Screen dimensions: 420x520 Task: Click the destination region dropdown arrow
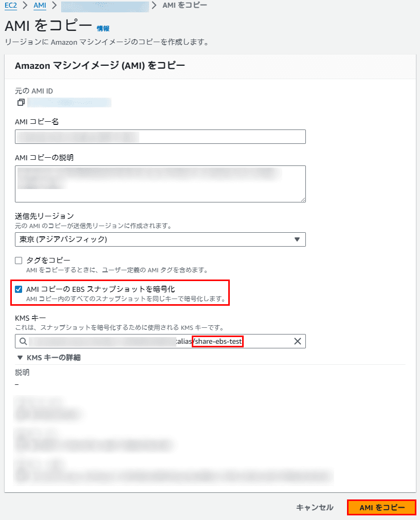pos(297,239)
